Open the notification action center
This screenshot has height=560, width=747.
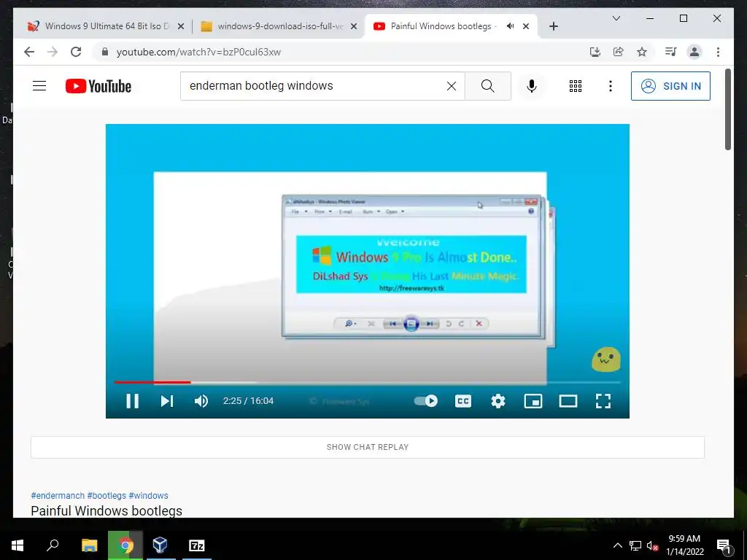pyautogui.click(x=724, y=546)
